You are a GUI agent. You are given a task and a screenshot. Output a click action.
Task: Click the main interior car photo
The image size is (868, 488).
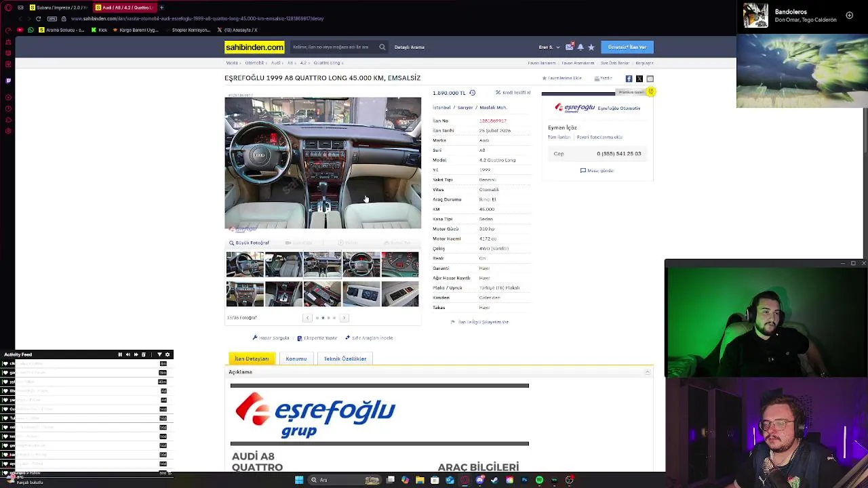pos(323,163)
